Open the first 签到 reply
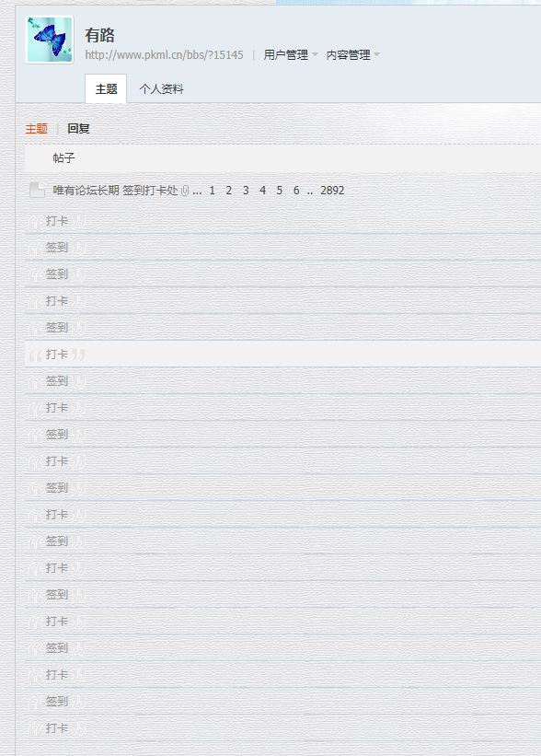The image size is (541, 756). pos(57,248)
